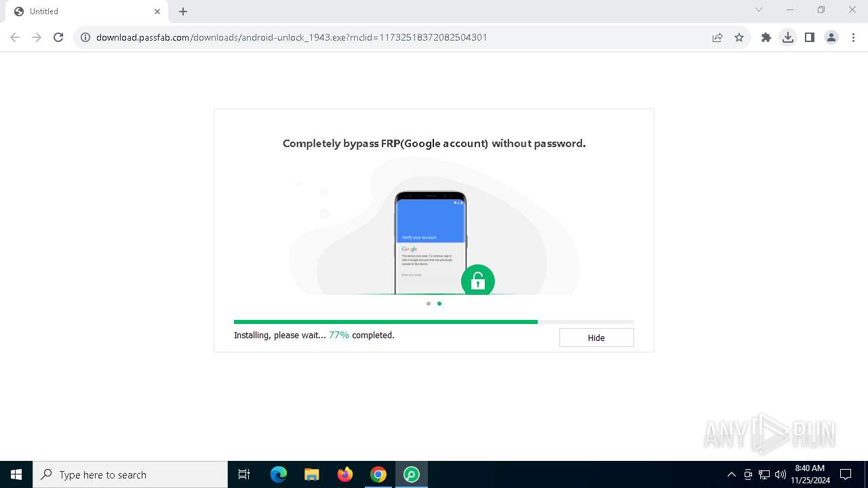
Task: Open volume control tray icon
Action: (781, 474)
